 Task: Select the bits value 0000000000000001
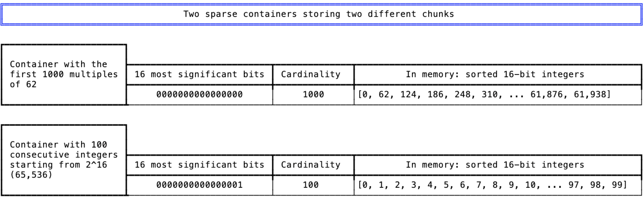tap(199, 185)
